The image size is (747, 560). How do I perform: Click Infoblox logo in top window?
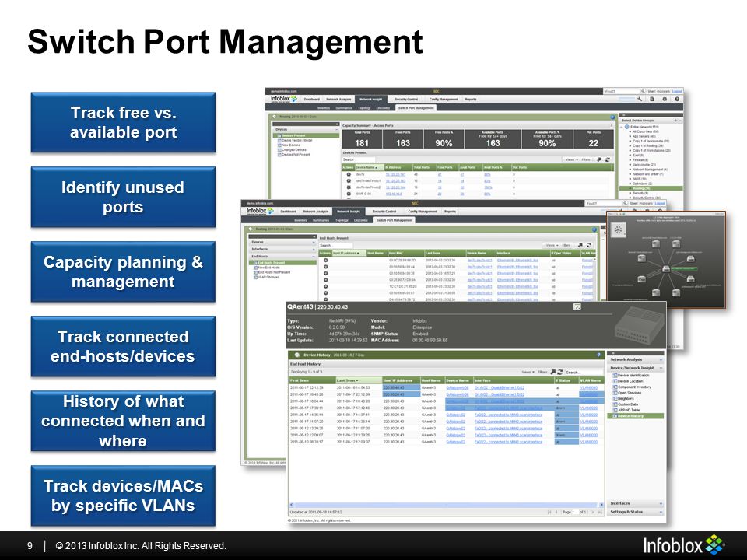click(283, 99)
